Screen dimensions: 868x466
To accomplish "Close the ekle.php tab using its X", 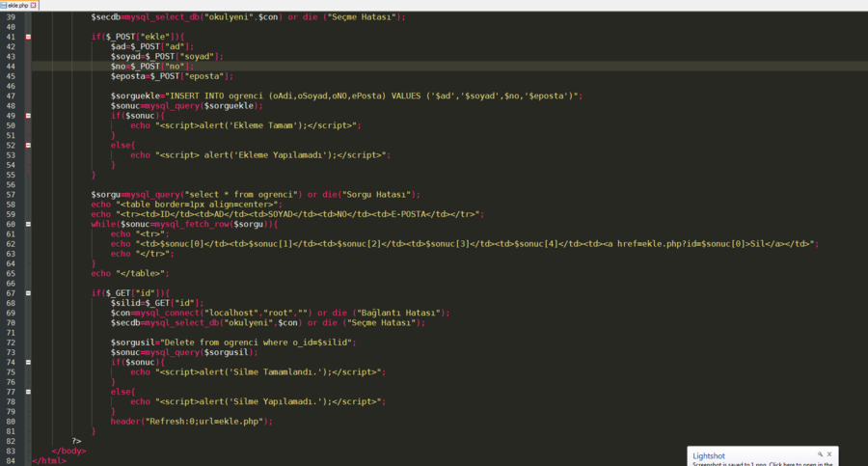I will tap(33, 5).
